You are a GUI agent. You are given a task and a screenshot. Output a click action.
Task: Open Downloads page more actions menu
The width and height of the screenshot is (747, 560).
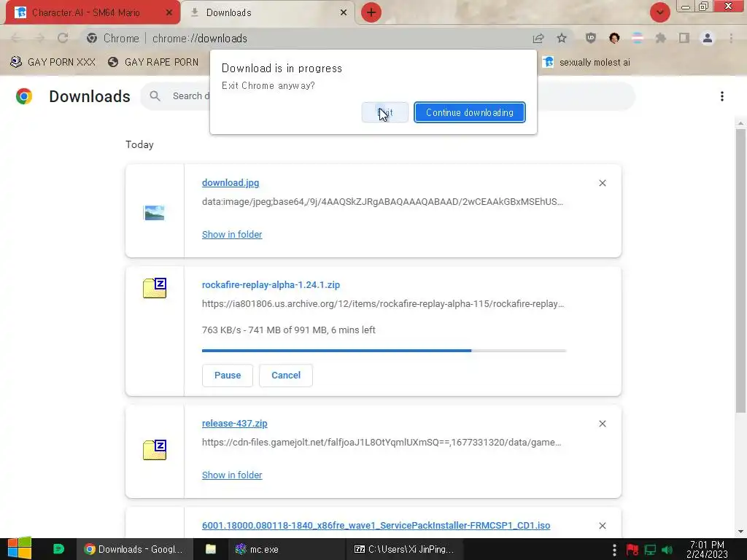[722, 96]
